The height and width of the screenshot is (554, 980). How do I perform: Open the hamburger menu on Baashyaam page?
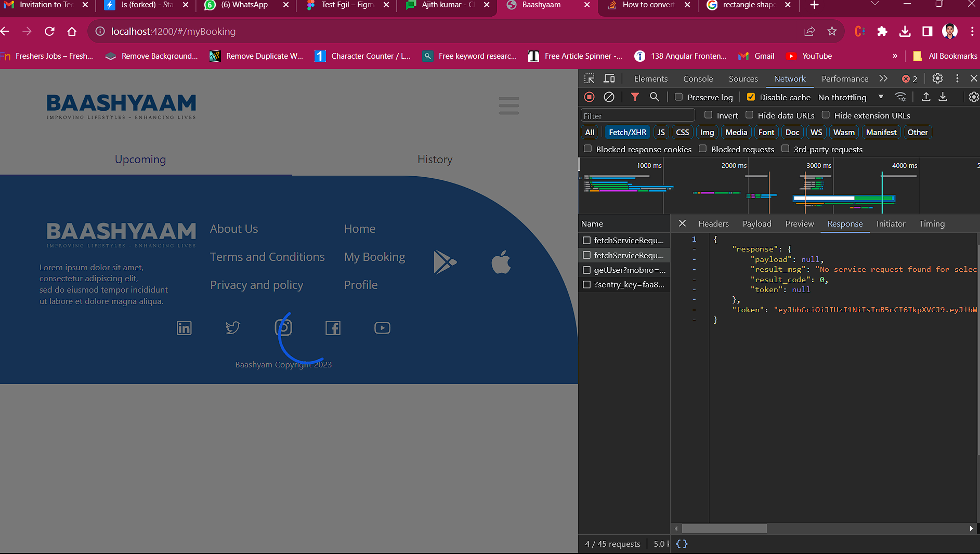[x=508, y=105]
